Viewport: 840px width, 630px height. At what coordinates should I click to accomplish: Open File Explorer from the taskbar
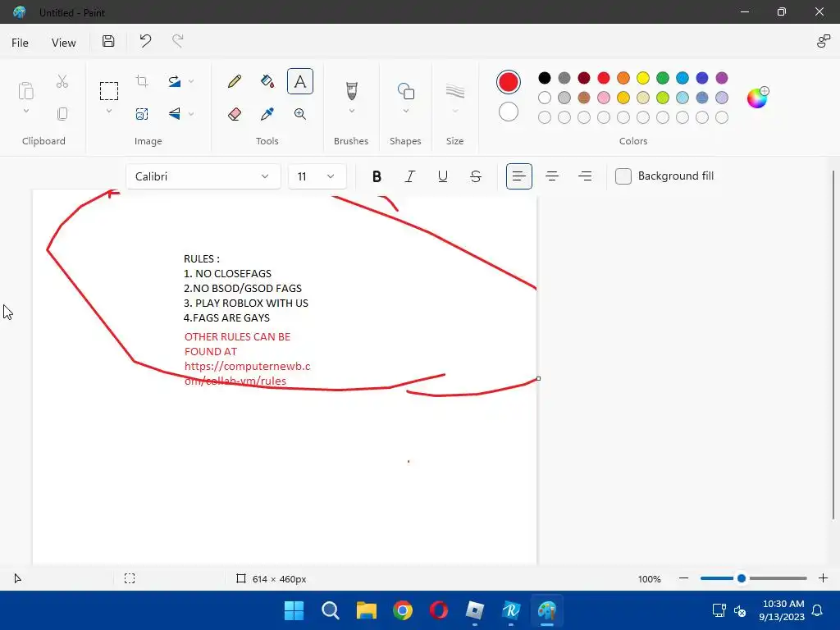367,610
